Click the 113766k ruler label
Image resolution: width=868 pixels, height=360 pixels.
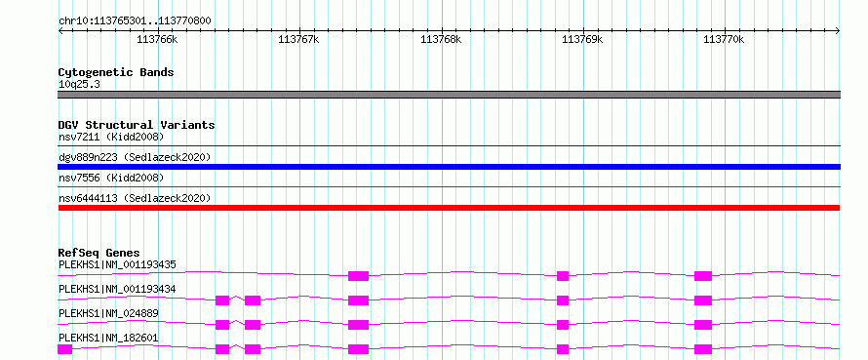[157, 39]
